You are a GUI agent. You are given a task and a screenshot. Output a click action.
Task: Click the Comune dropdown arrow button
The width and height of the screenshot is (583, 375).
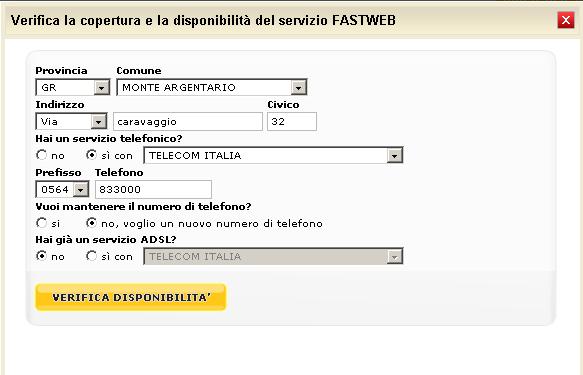(298, 88)
